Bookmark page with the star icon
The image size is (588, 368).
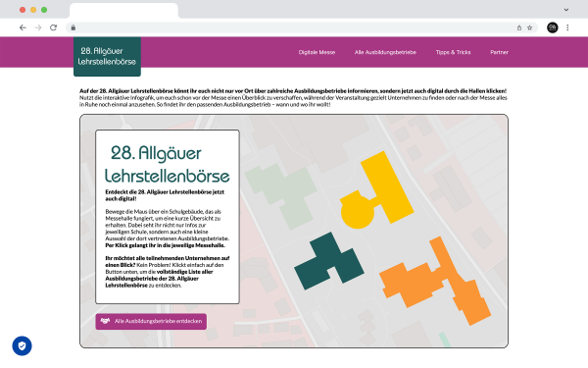pos(529,27)
